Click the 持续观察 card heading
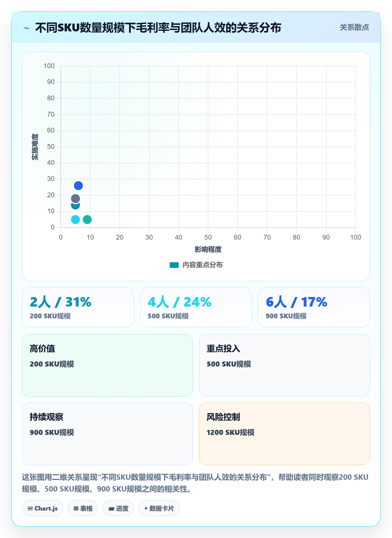The height and width of the screenshot is (538, 392). point(46,417)
